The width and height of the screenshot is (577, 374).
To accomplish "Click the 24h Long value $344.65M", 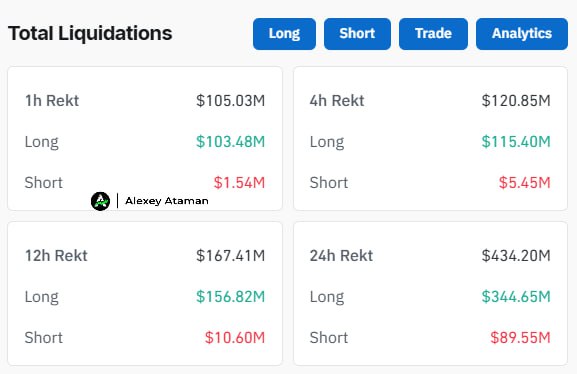I will click(x=516, y=297).
